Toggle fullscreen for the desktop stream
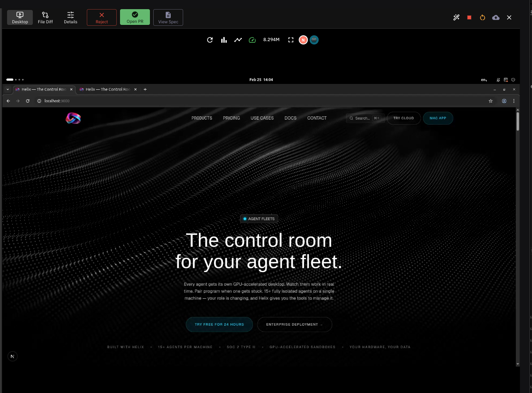This screenshot has height=393, width=532. coord(291,40)
